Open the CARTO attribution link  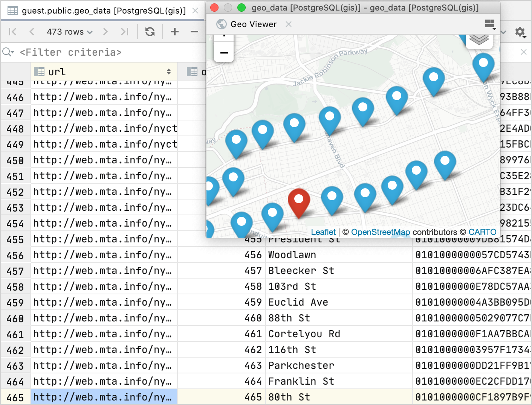[483, 232]
